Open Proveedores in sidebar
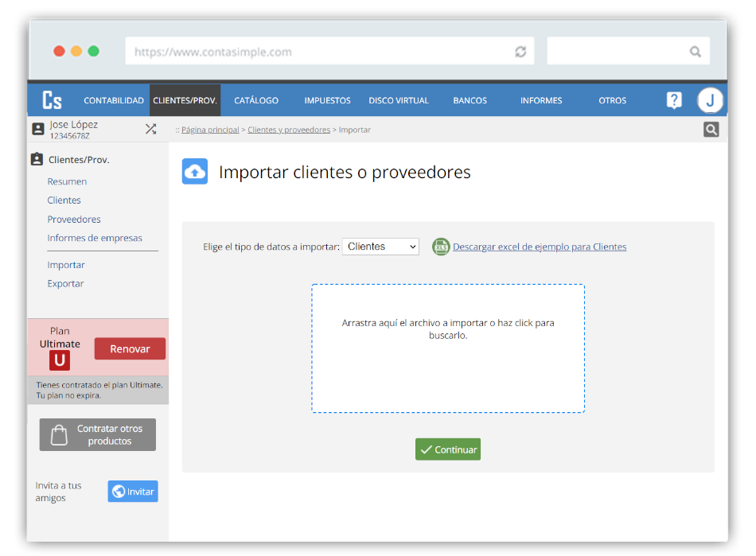This screenshot has height=556, width=756. [74, 220]
